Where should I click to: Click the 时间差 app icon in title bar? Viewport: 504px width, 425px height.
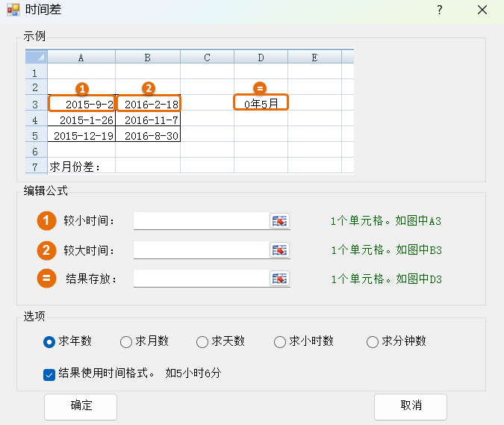coord(13,10)
